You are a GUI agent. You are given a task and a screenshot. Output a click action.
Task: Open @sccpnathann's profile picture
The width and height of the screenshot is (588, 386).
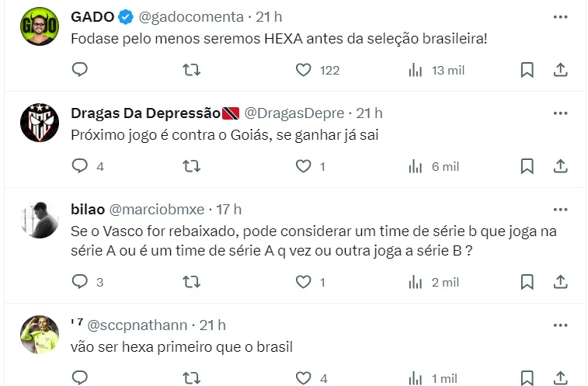(39, 335)
